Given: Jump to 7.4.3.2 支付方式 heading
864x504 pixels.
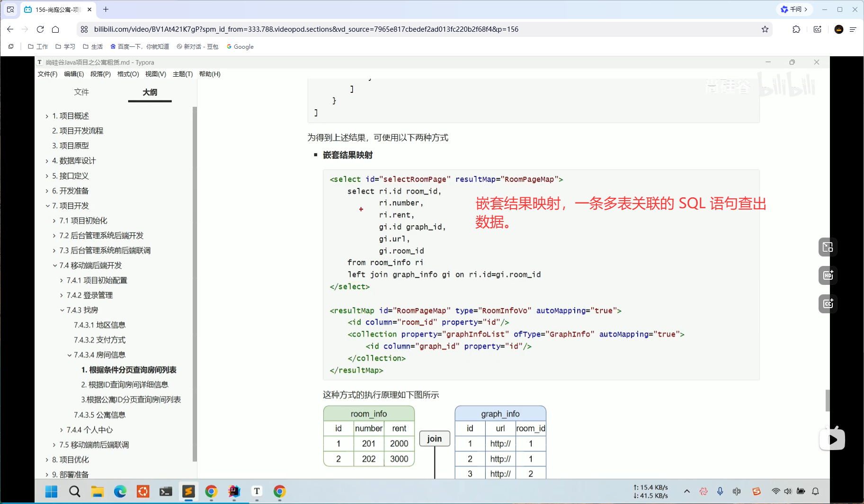Looking at the screenshot, I should (99, 340).
